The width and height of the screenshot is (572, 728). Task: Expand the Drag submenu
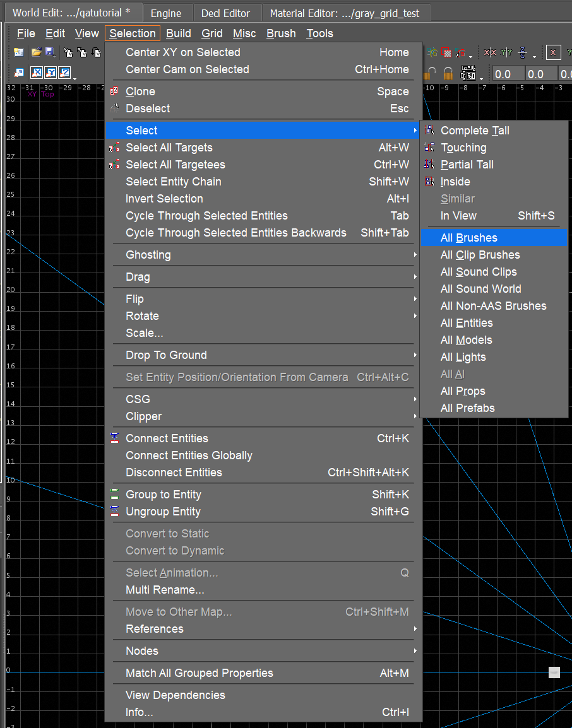click(264, 277)
